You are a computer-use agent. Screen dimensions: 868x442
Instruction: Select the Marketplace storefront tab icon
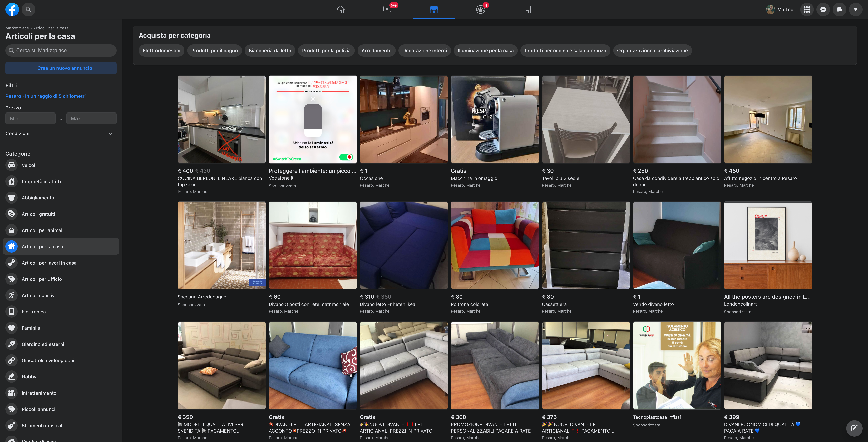point(434,9)
